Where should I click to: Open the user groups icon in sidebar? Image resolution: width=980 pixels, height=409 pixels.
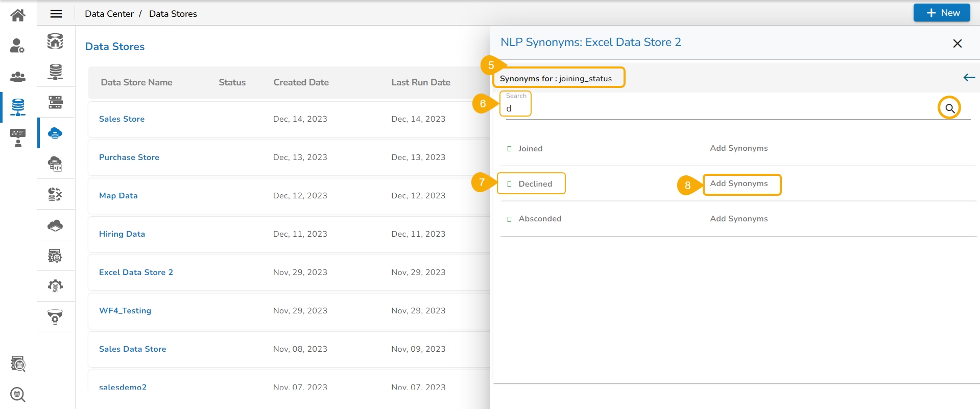coord(18,77)
